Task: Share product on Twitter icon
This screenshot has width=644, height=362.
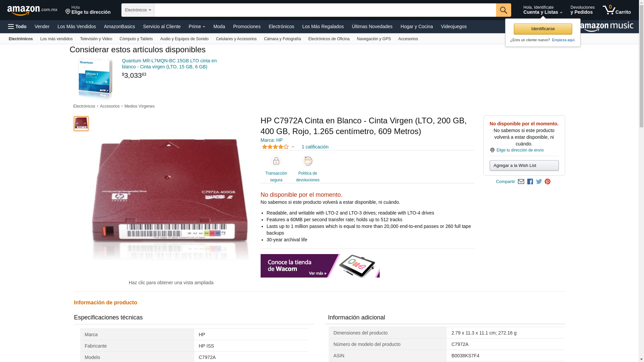Action: 539,182
